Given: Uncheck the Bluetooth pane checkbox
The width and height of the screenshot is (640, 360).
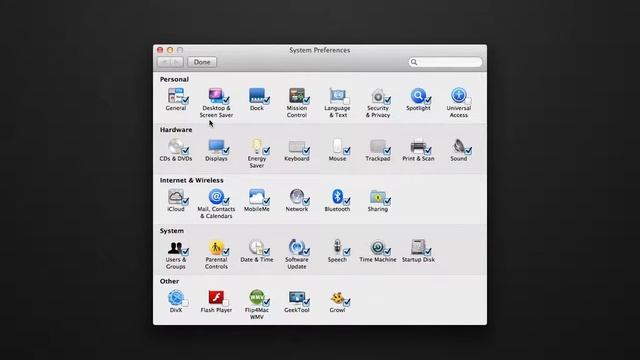Looking at the screenshot, I should point(347,202).
